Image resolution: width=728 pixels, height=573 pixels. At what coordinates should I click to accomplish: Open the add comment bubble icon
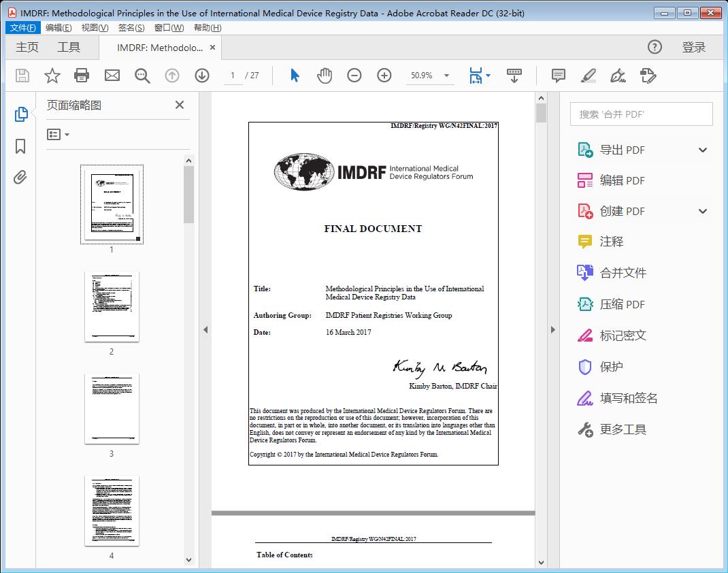click(558, 76)
